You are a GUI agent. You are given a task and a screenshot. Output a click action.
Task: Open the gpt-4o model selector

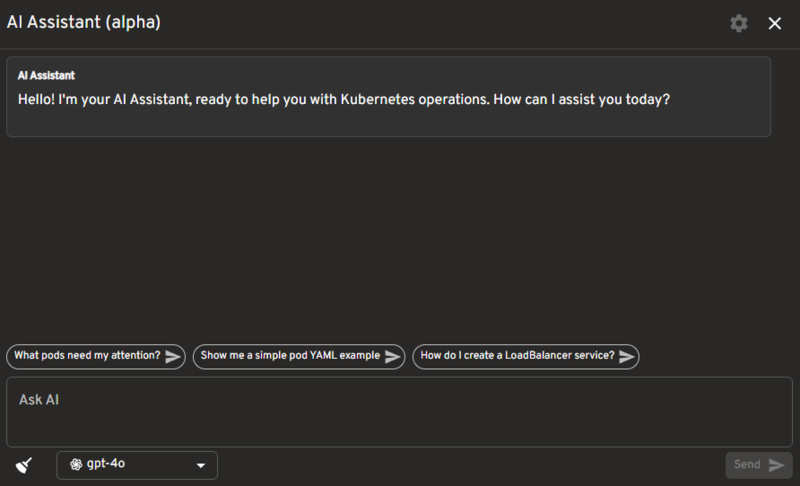point(137,465)
